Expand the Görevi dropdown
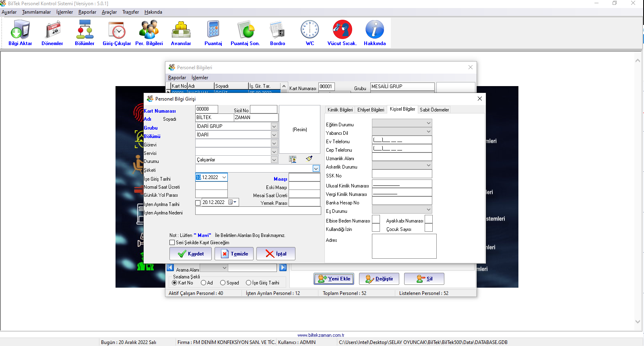The image size is (644, 346). [x=274, y=143]
